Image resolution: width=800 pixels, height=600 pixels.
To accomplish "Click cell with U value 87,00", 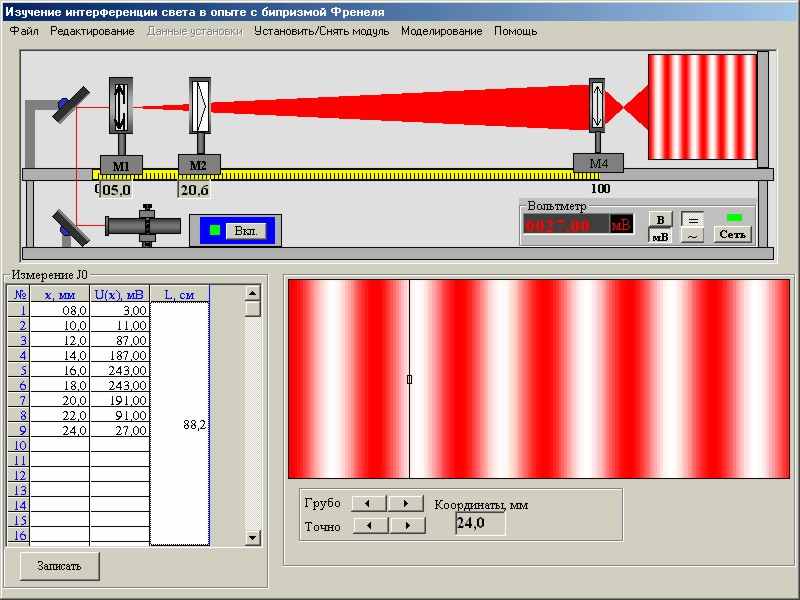I will coord(120,340).
